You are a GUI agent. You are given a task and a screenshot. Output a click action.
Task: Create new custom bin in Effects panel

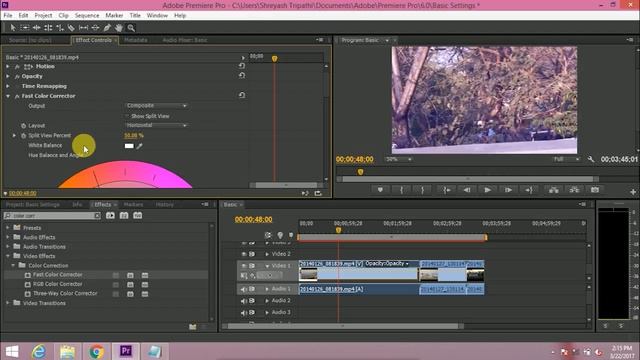(193, 327)
